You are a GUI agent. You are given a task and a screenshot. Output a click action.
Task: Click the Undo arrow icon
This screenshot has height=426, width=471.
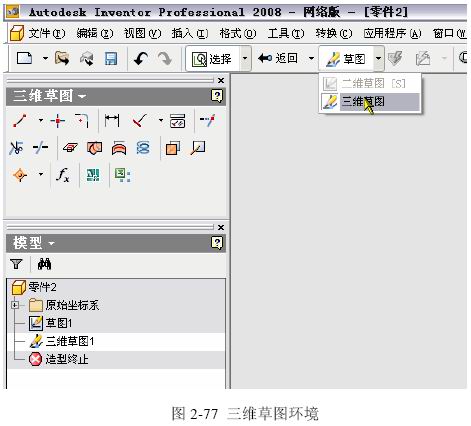click(141, 59)
